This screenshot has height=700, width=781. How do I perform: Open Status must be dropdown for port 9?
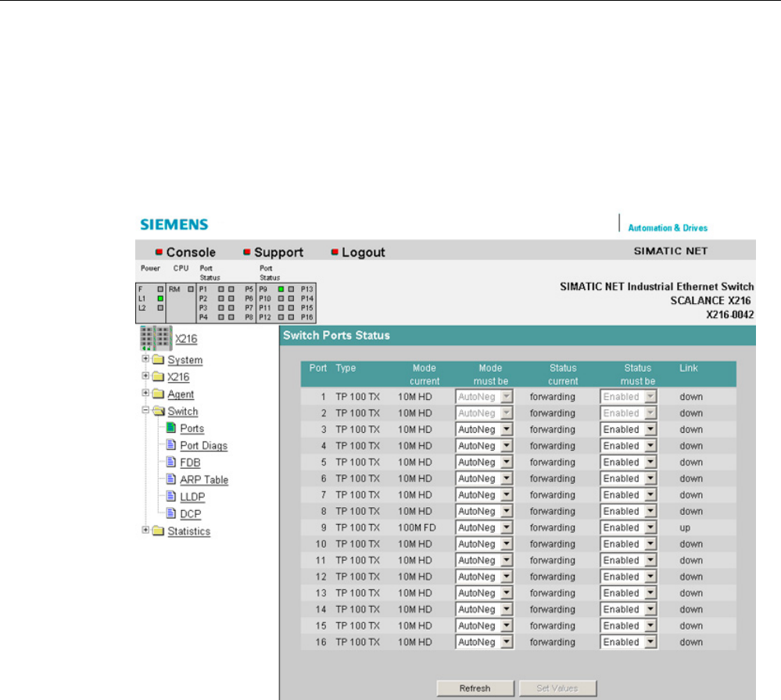[x=629, y=527]
